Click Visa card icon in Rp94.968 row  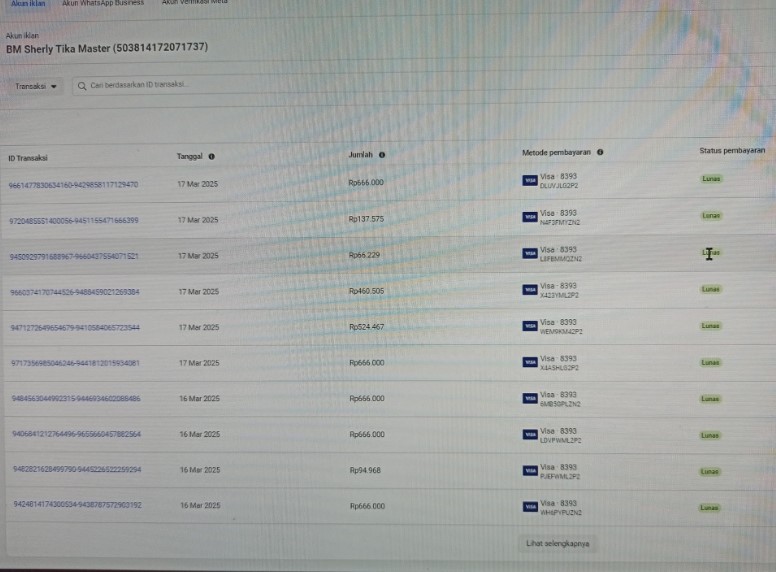click(530, 471)
